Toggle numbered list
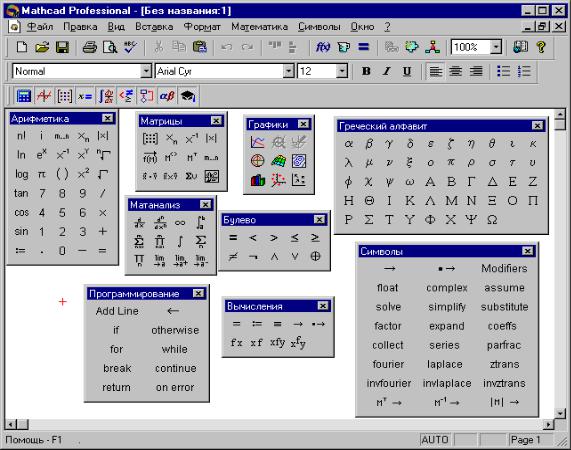The image size is (571, 450). coord(524,71)
